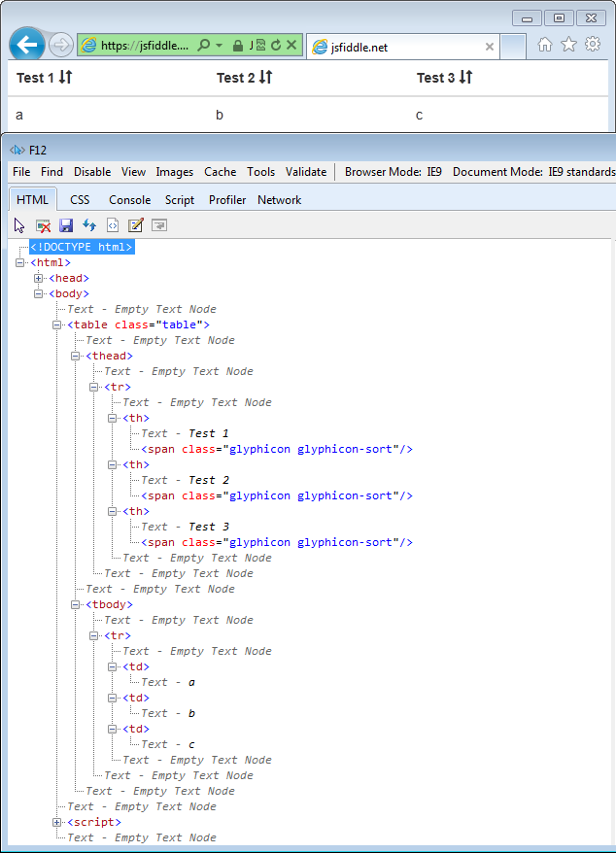Click table cell b in page
Image resolution: width=616 pixels, height=853 pixels.
[220, 115]
